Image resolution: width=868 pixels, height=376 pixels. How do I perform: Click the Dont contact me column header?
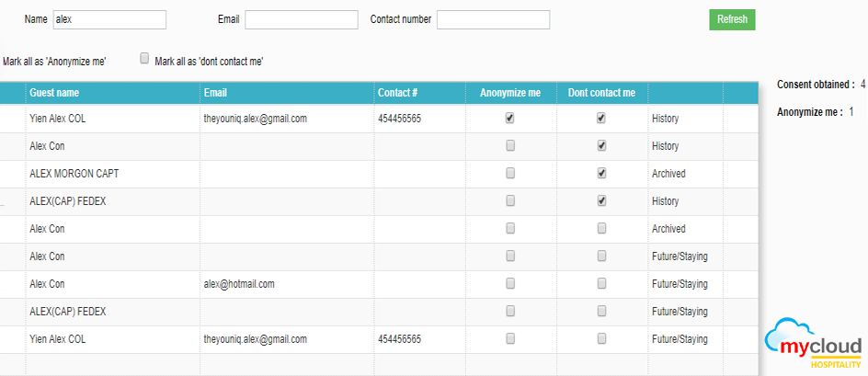(x=601, y=93)
